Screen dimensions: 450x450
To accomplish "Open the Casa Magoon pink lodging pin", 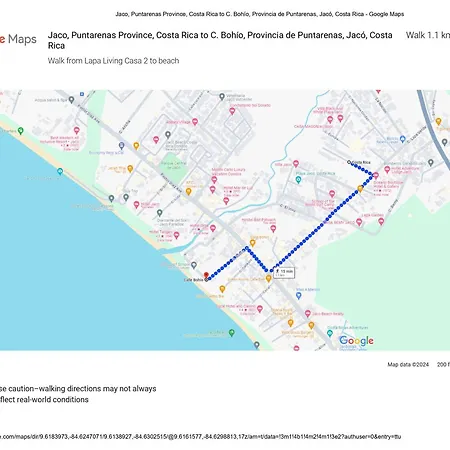I will (x=330, y=120).
